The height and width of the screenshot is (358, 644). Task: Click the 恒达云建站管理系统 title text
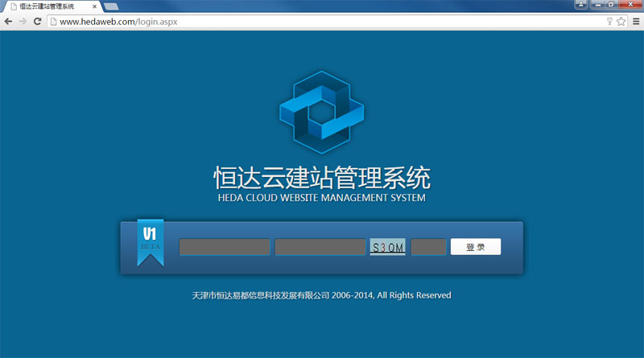[322, 178]
